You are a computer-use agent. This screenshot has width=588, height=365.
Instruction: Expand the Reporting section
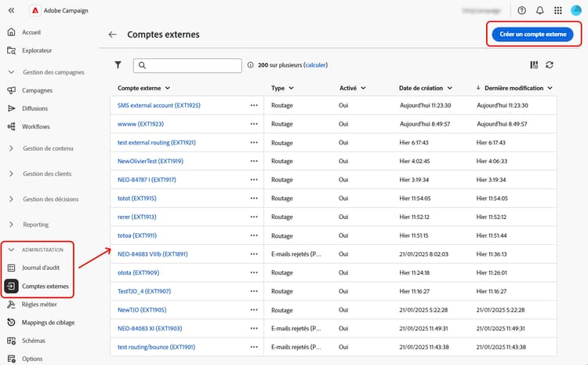pos(11,224)
